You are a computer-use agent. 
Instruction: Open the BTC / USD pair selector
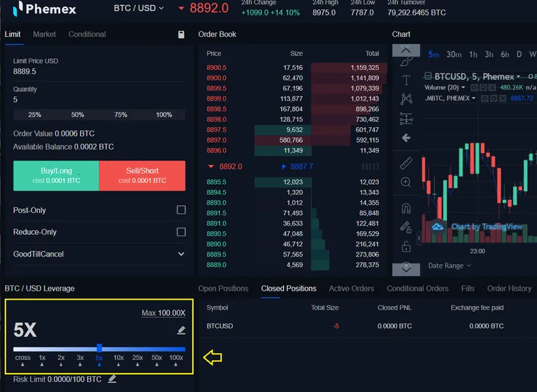pos(138,8)
